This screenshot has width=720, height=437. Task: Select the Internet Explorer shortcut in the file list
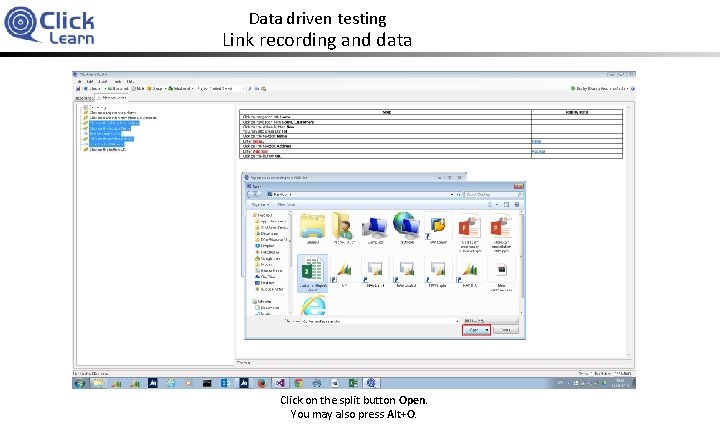[314, 305]
